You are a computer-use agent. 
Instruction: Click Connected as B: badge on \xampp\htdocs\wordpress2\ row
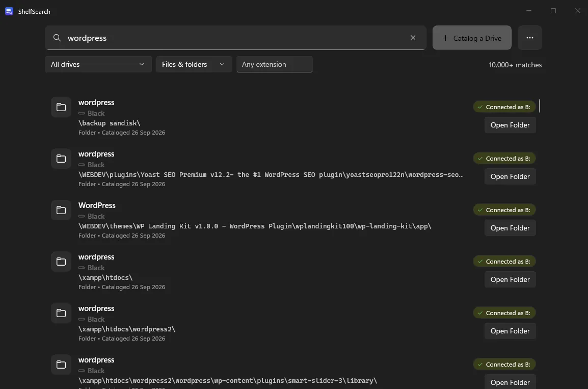click(504, 313)
